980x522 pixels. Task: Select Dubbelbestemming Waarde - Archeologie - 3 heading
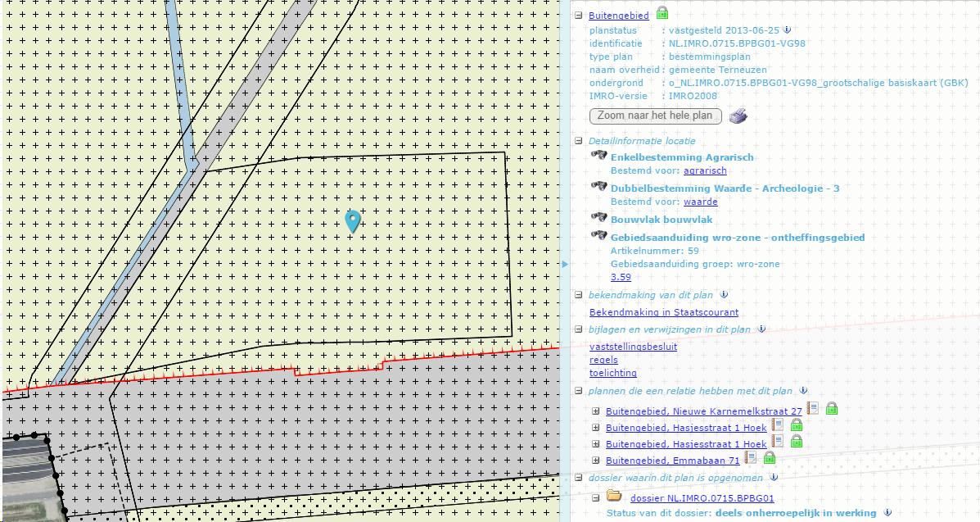(725, 188)
